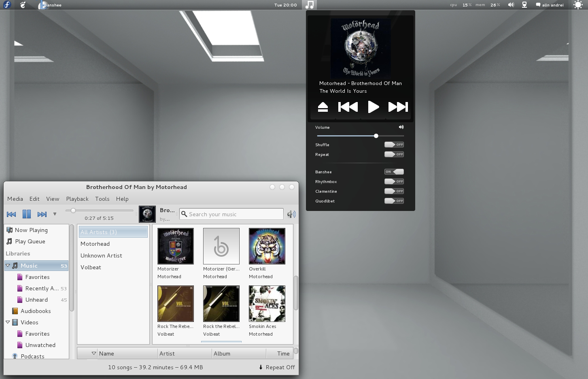Select the Motorizer album cover

pyautogui.click(x=176, y=246)
